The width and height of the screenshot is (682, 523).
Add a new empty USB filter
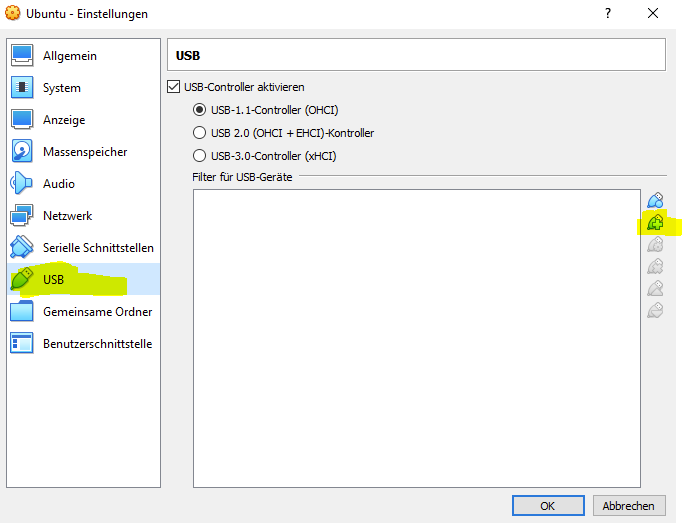point(655,201)
